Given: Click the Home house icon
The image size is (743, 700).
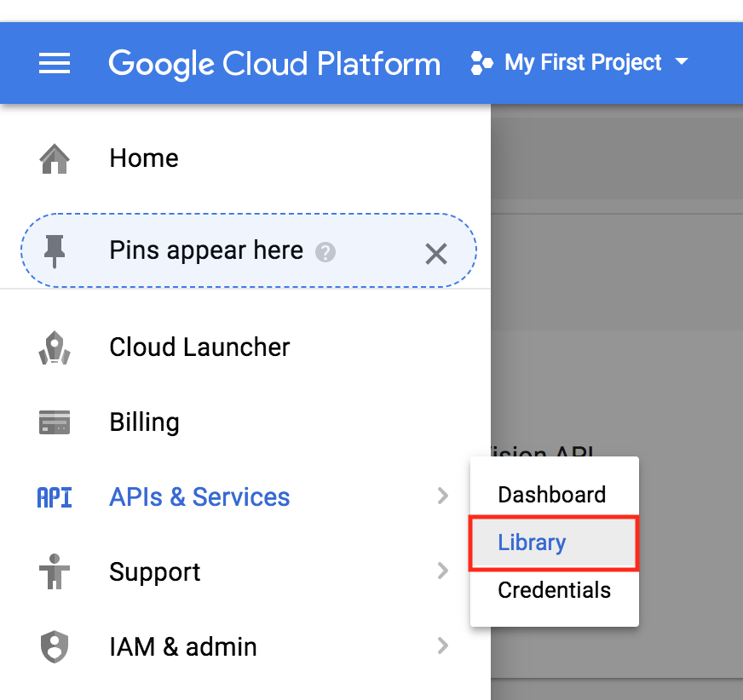Looking at the screenshot, I should (x=55, y=158).
